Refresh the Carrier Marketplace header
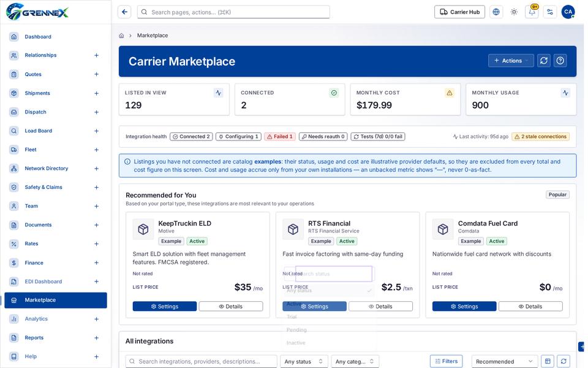 coord(544,61)
